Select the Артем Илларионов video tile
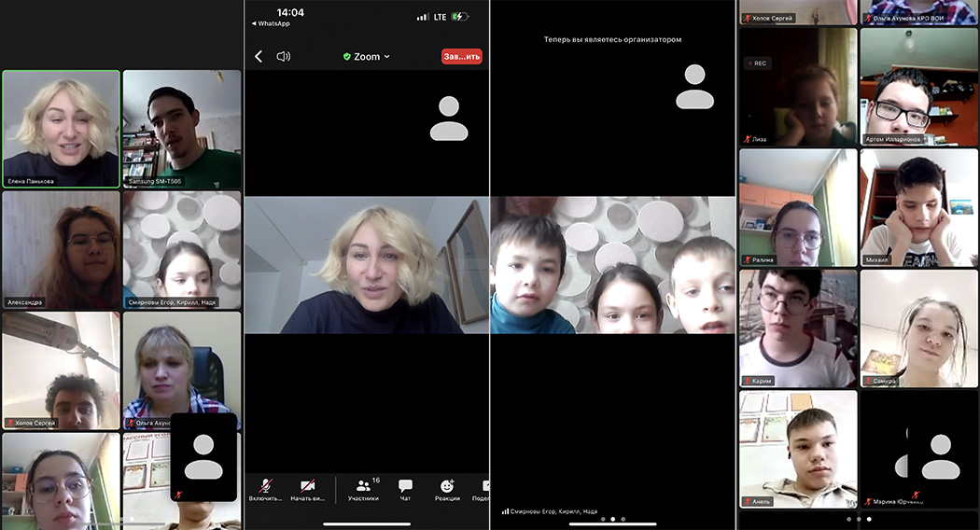980x530 pixels. [918, 87]
